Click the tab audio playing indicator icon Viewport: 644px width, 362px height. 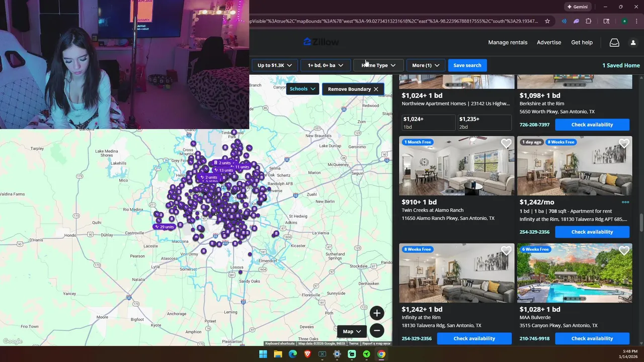tap(564, 21)
